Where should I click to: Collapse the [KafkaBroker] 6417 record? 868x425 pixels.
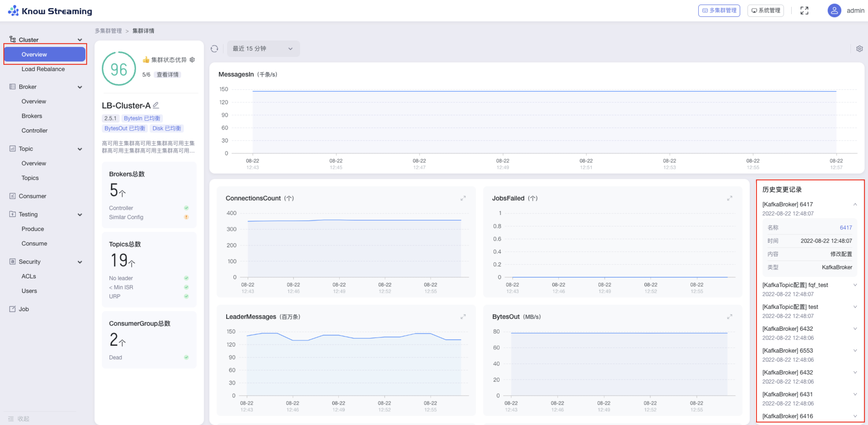[855, 205]
